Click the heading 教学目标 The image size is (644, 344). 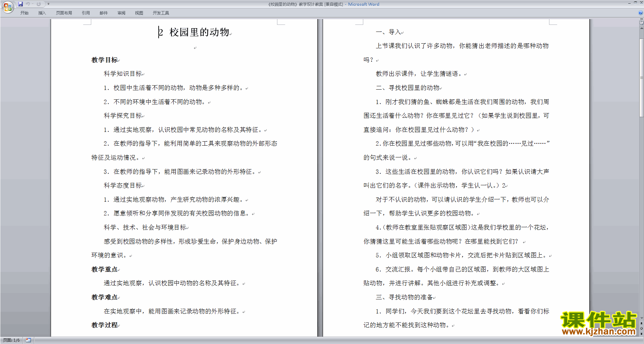[x=104, y=60]
